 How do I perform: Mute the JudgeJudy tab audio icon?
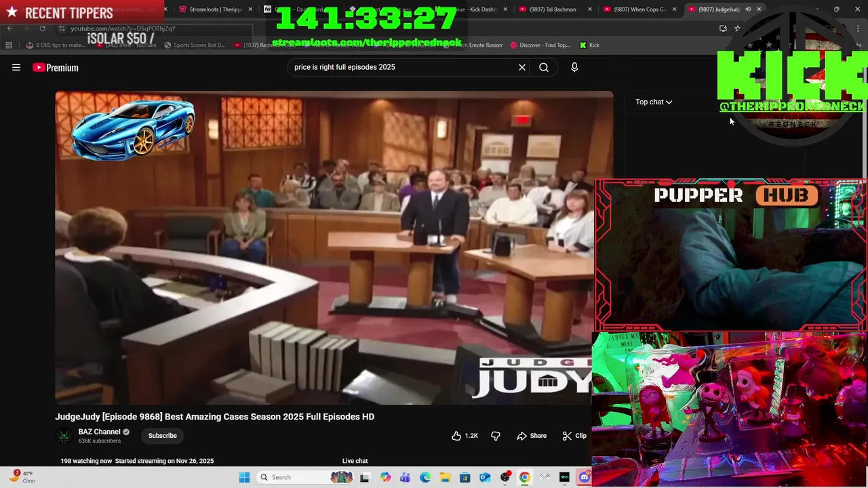tap(748, 9)
